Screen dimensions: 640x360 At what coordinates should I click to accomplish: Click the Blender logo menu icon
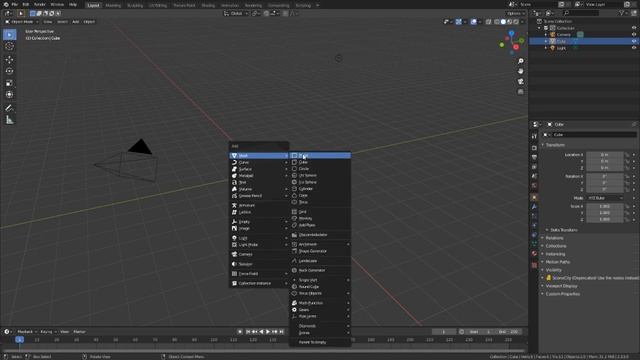(6, 4)
